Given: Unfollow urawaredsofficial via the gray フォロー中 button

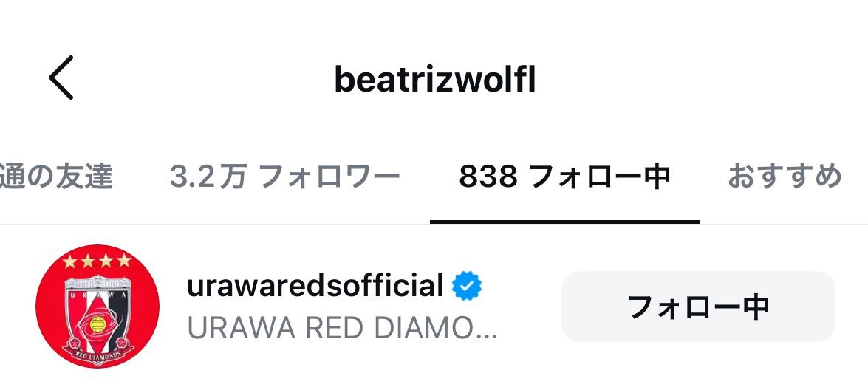Looking at the screenshot, I should [698, 306].
